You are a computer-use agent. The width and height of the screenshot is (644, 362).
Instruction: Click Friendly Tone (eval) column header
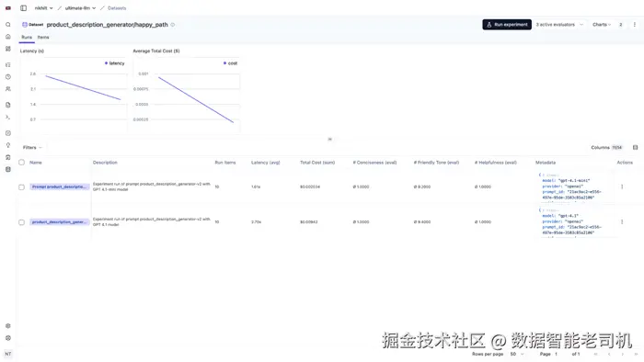tap(436, 163)
